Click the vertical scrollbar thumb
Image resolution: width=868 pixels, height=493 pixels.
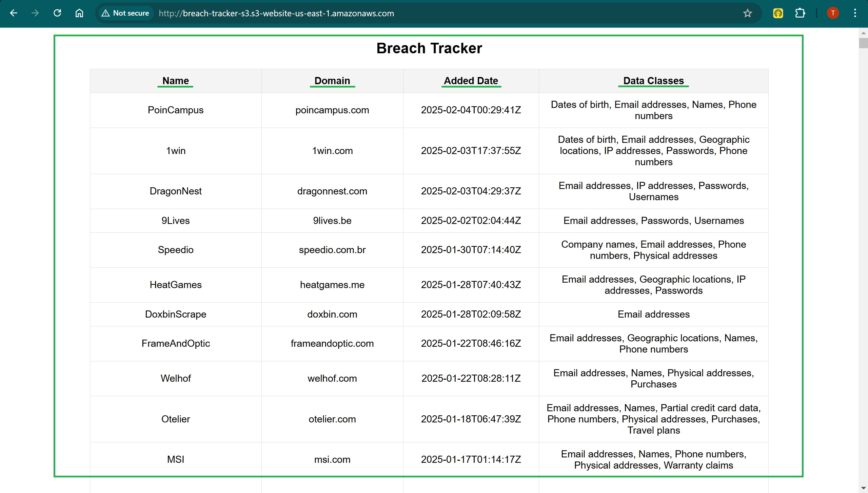click(x=864, y=43)
